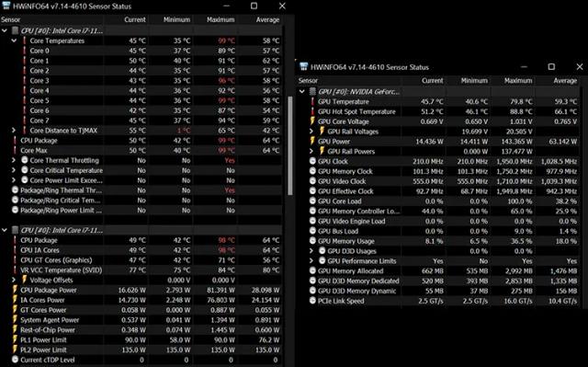Image resolution: width=588 pixels, height=367 pixels.
Task: Click the GPU Core Voltage lightning icon
Action: (x=312, y=121)
